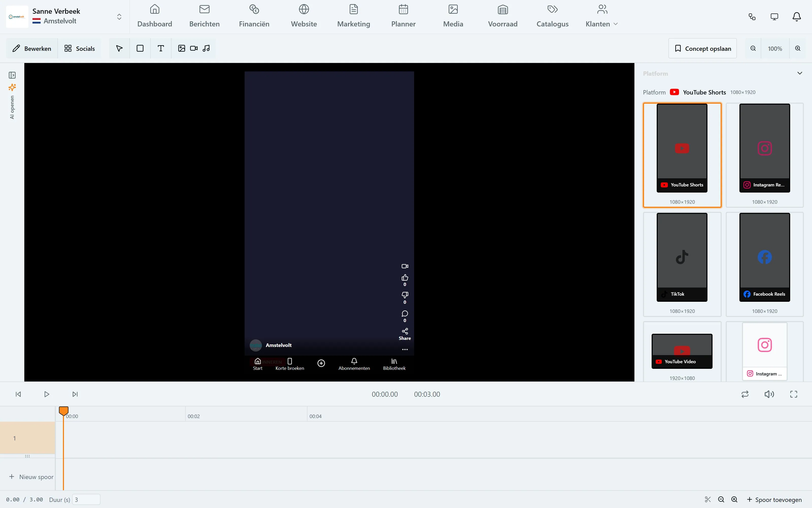
Task: Click the Amstelvolt channel avatar in preview
Action: click(x=256, y=345)
